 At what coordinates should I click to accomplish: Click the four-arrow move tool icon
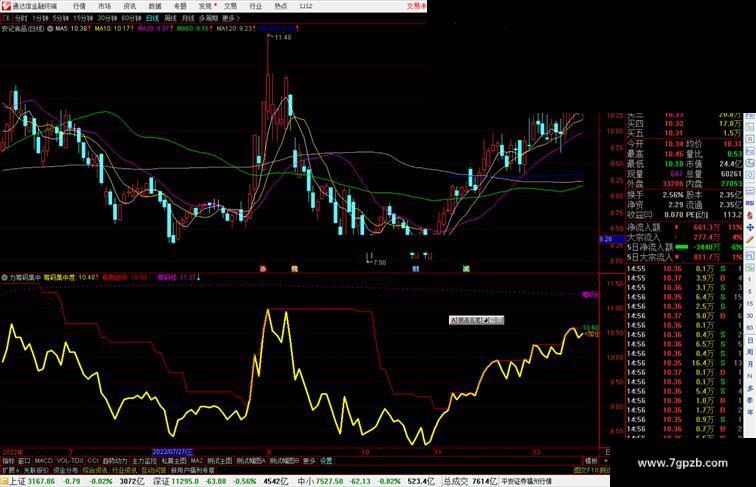click(x=750, y=228)
